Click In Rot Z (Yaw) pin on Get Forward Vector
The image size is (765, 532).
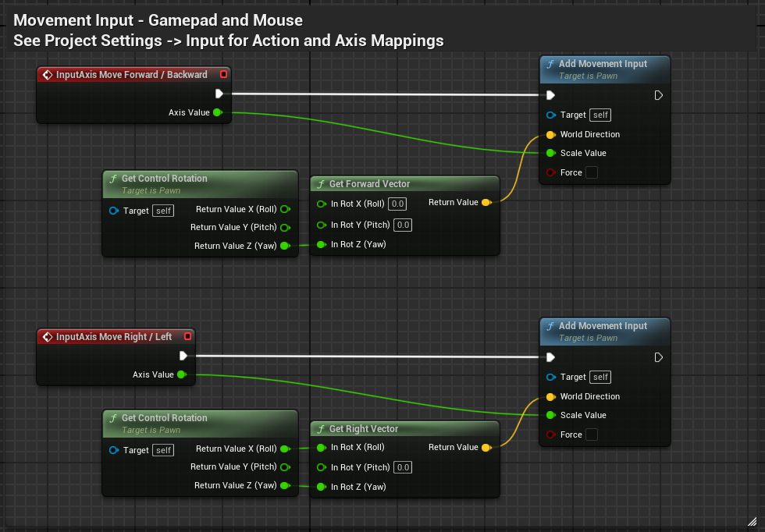point(321,244)
